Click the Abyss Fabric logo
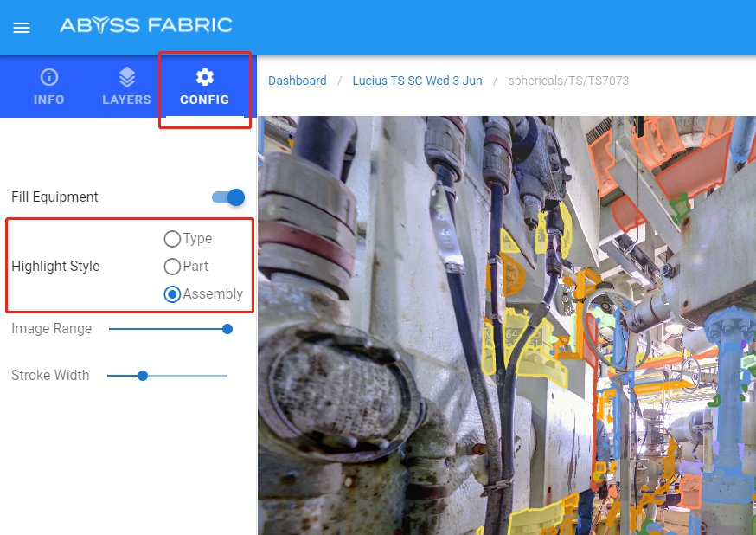This screenshot has width=756, height=535. (x=145, y=25)
